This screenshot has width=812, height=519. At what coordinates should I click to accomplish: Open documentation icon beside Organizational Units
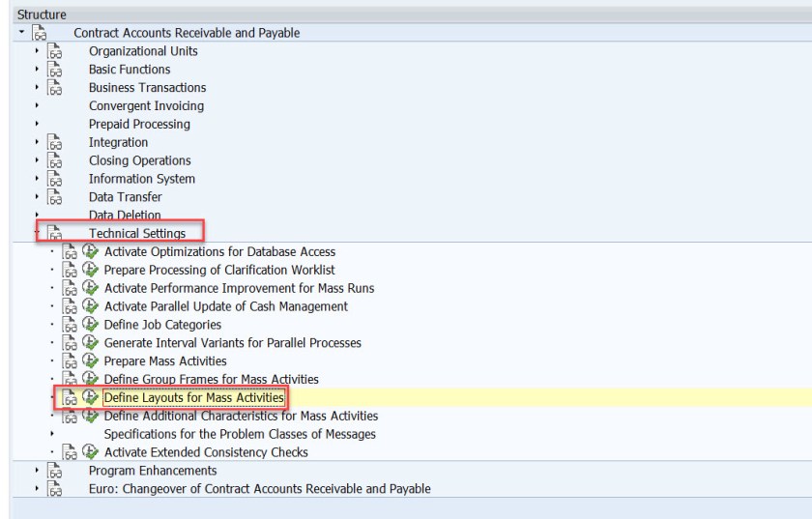point(55,51)
